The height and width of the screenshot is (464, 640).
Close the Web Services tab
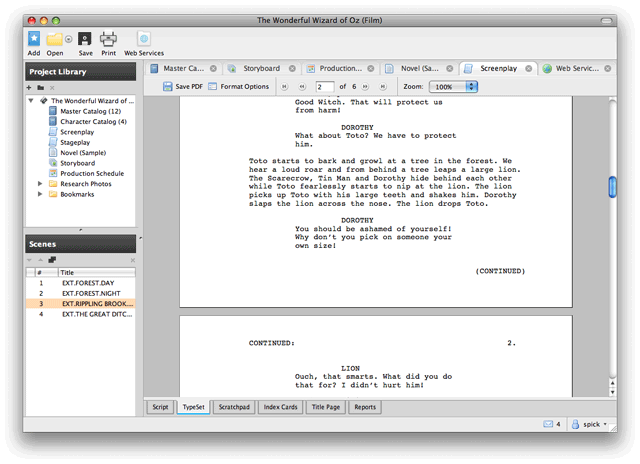click(x=608, y=69)
